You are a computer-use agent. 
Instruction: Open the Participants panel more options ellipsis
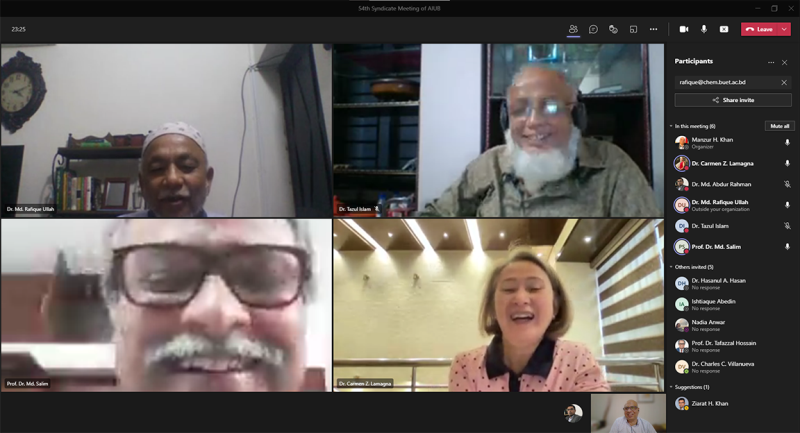(771, 62)
